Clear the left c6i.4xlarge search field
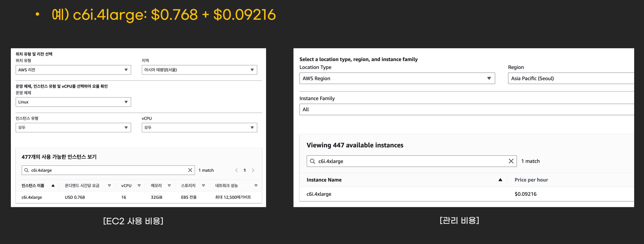644x244 pixels. click(190, 170)
